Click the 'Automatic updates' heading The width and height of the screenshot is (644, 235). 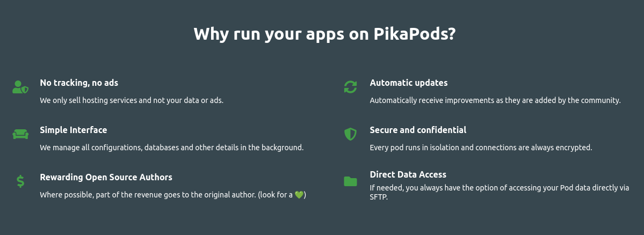tap(409, 83)
